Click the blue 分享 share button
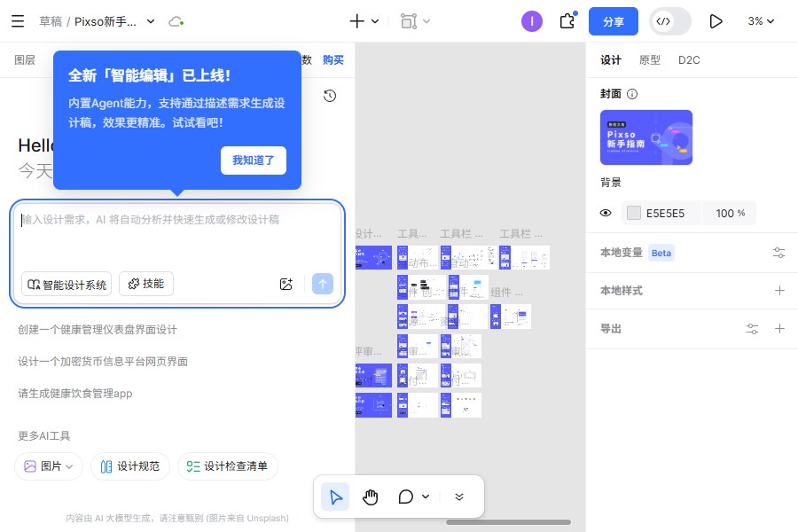Screen dimensions: 798x532 [x=614, y=21]
